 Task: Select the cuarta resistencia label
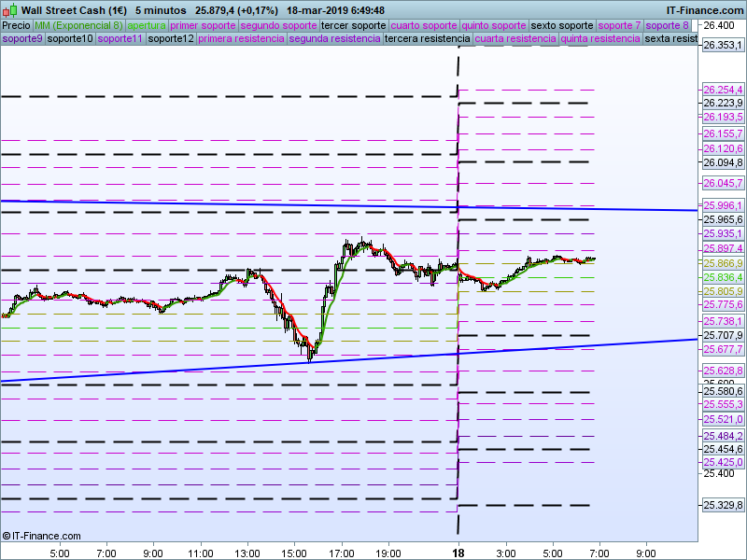pyautogui.click(x=515, y=38)
